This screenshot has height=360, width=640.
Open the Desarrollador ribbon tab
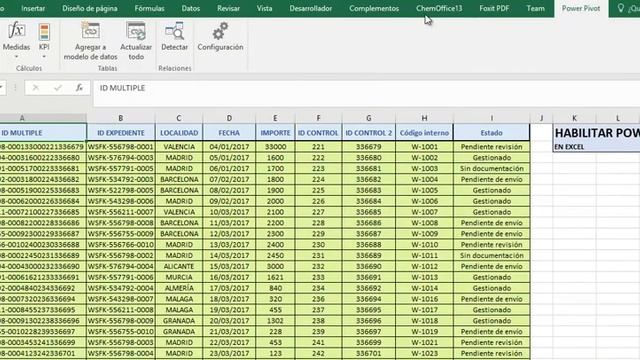pyautogui.click(x=311, y=8)
